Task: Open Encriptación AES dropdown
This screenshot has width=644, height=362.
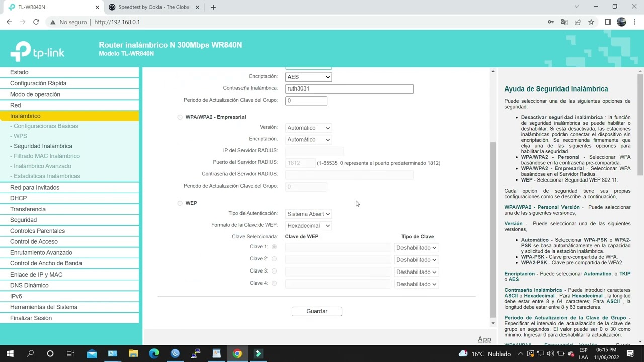Action: [308, 77]
